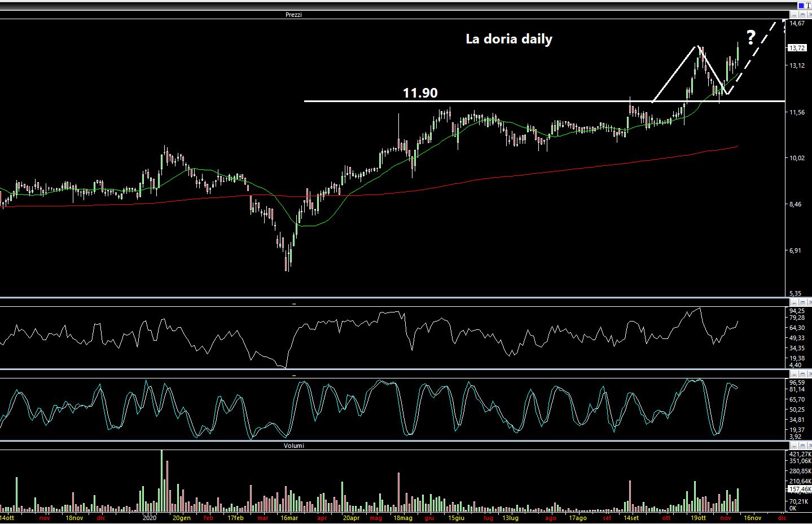The image size is (812, 524).
Task: Click the 4,40 value on the RSI scale
Action: (x=796, y=365)
